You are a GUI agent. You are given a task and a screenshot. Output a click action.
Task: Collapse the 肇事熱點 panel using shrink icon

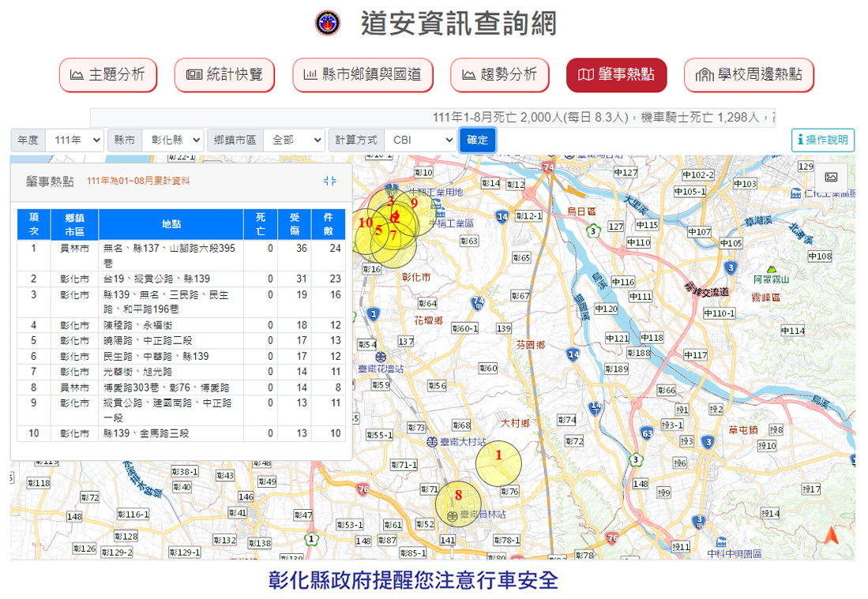(330, 182)
